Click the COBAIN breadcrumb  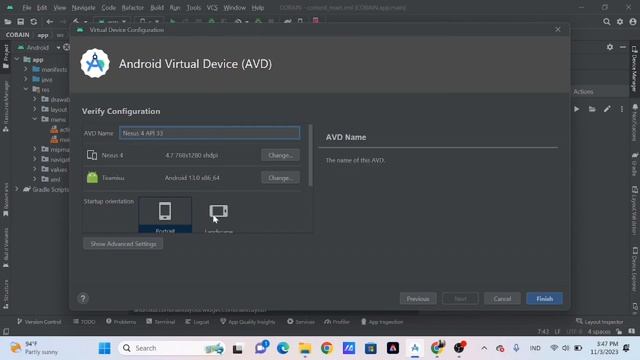(x=18, y=35)
